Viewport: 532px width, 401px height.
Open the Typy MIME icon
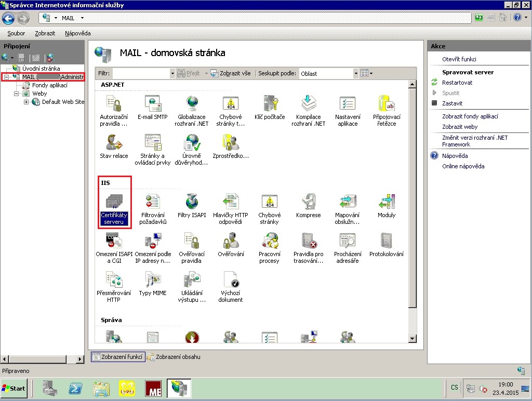152,280
